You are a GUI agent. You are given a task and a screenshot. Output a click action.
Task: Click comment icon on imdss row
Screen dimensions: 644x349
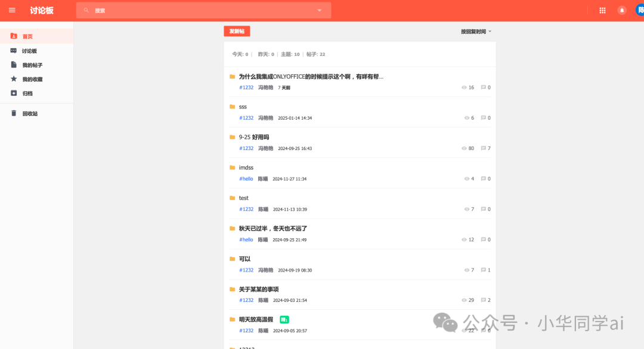484,179
